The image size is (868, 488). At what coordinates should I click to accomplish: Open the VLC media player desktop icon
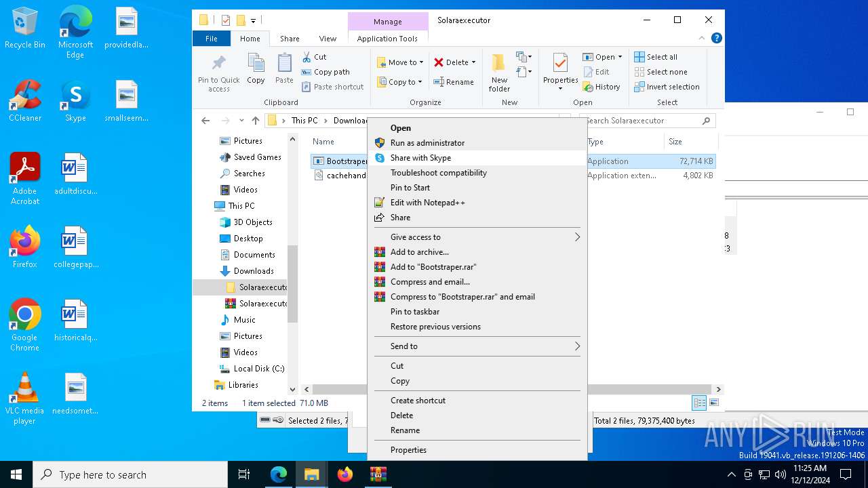pos(25,399)
